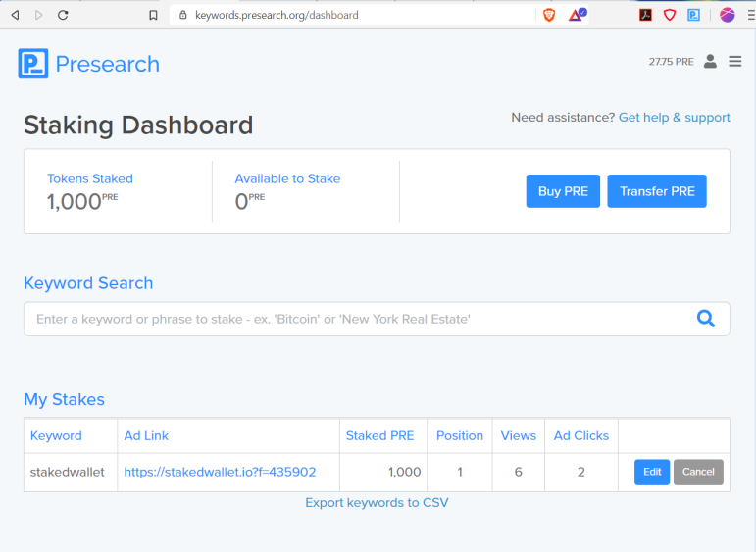
Task: Click the address bar URL
Action: (277, 15)
